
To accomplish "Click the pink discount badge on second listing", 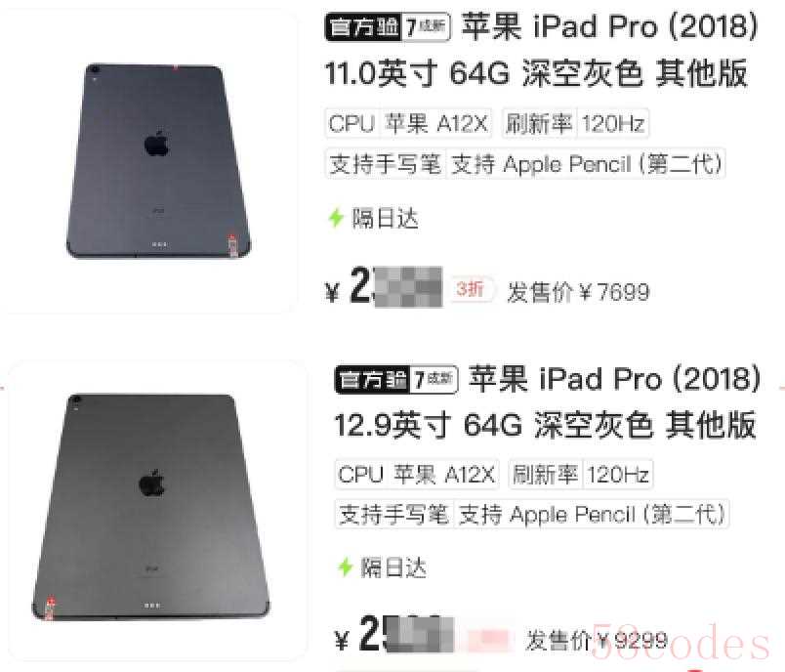I will coord(489,639).
